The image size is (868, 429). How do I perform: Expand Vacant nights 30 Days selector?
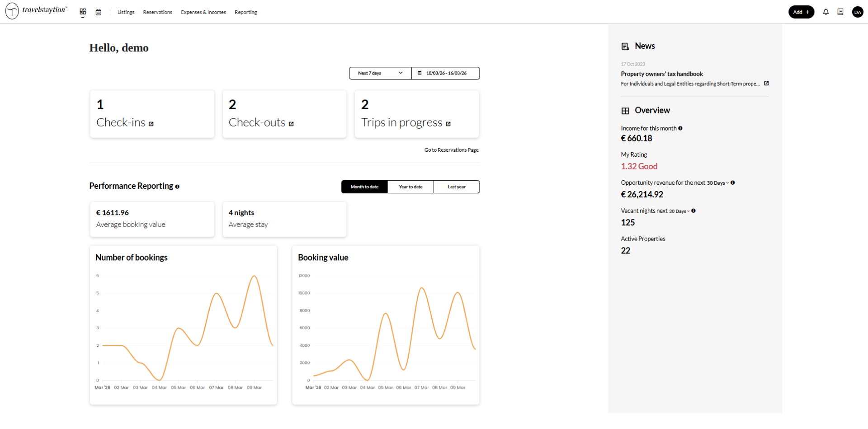click(679, 211)
